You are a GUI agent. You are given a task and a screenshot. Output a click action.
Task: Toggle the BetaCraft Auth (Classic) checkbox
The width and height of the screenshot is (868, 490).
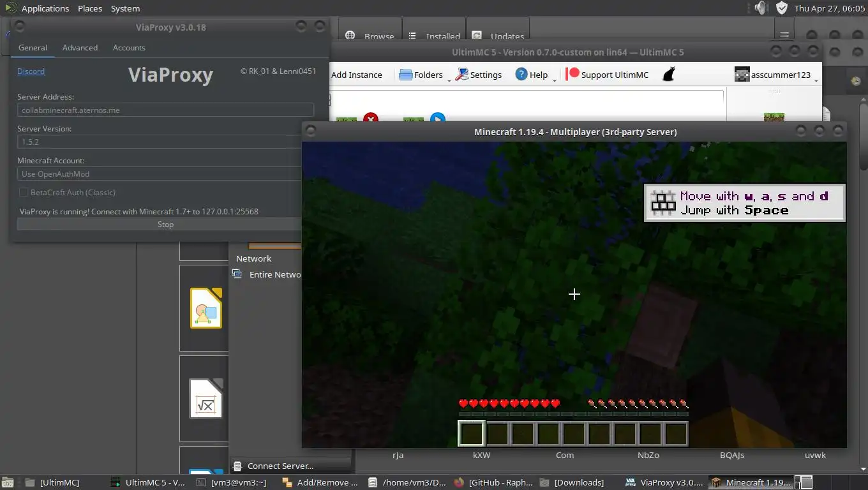click(24, 192)
